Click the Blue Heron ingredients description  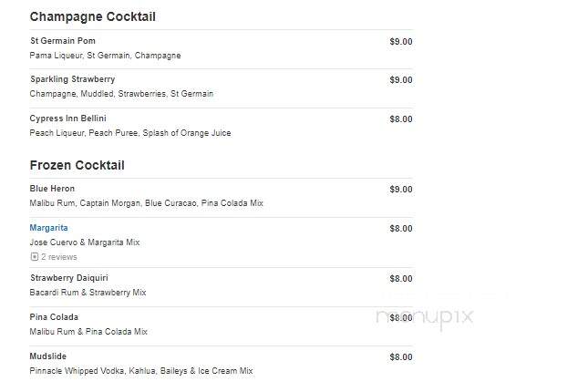coord(146,203)
